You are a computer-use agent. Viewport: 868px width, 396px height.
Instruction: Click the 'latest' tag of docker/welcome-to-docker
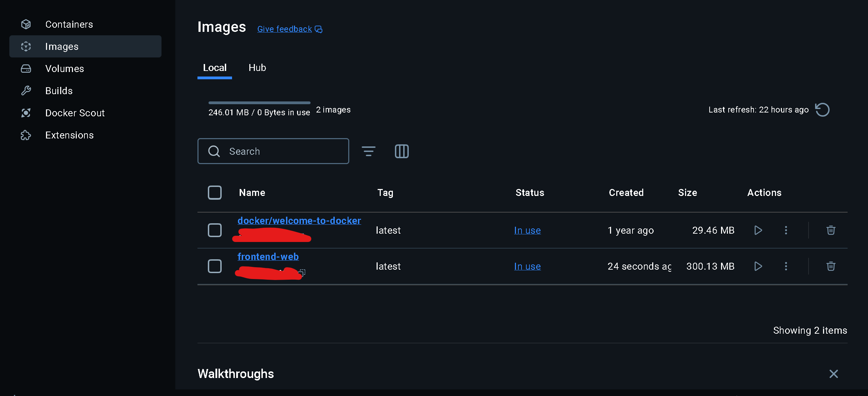tap(388, 231)
